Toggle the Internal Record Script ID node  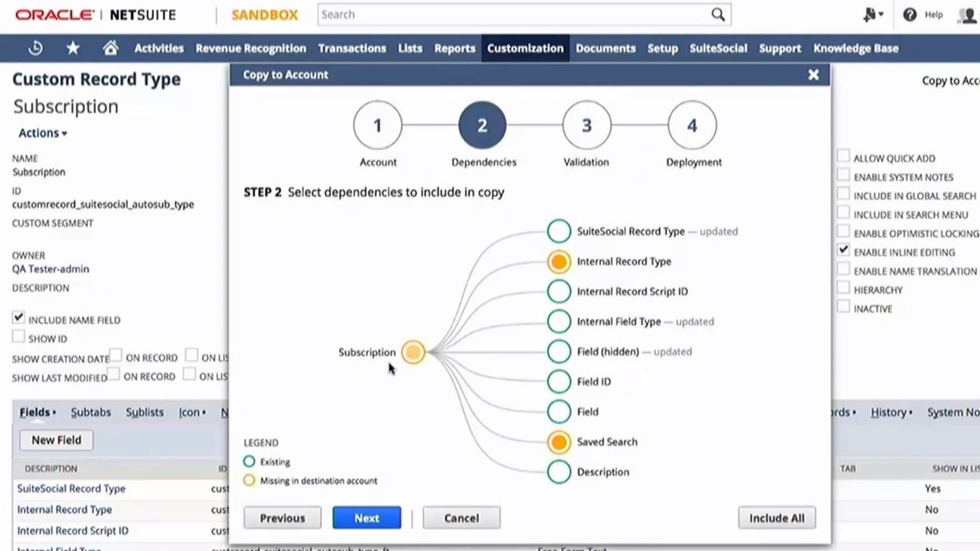(x=559, y=291)
